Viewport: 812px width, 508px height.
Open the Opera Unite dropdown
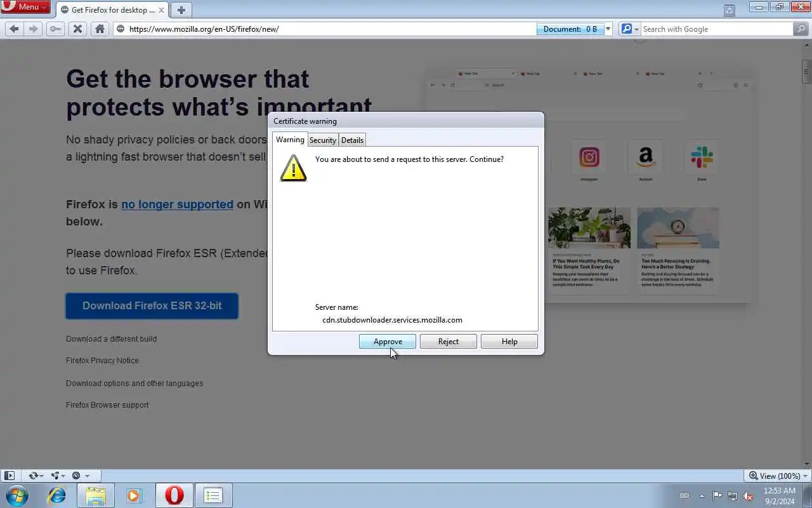coord(58,476)
